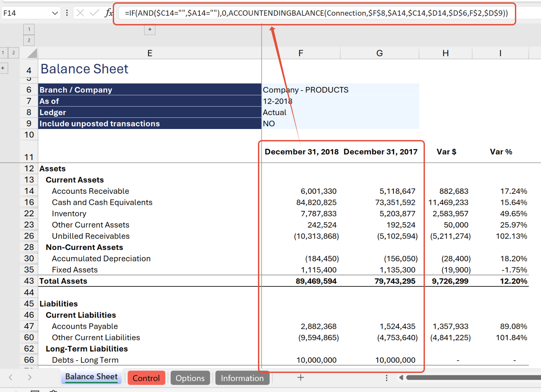This screenshot has width=541, height=392.
Task: Click the formula bar confirm checkmark icon
Action: [94, 13]
